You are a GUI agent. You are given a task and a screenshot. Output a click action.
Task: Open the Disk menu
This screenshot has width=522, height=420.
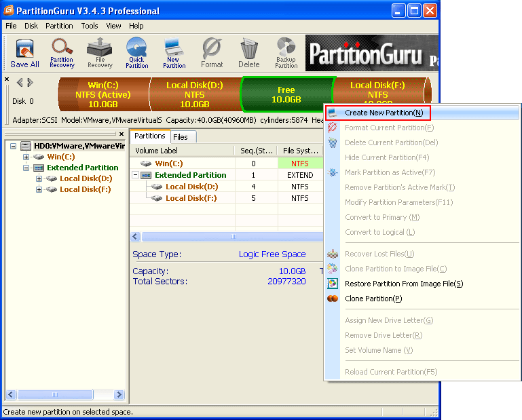[x=31, y=26]
